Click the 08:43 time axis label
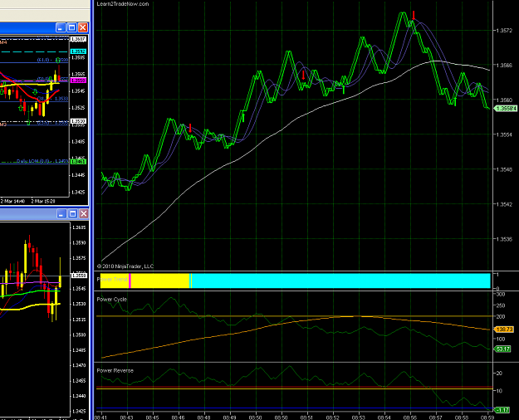This screenshot has height=420, width=519. (x=127, y=418)
